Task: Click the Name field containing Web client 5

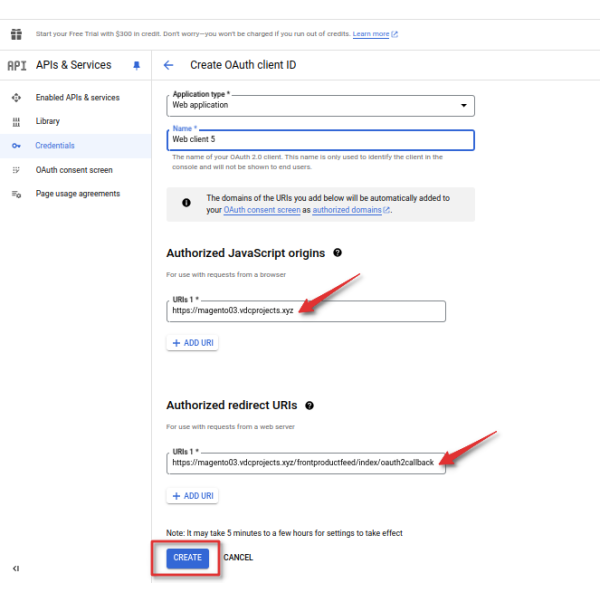Action: pyautogui.click(x=320, y=140)
